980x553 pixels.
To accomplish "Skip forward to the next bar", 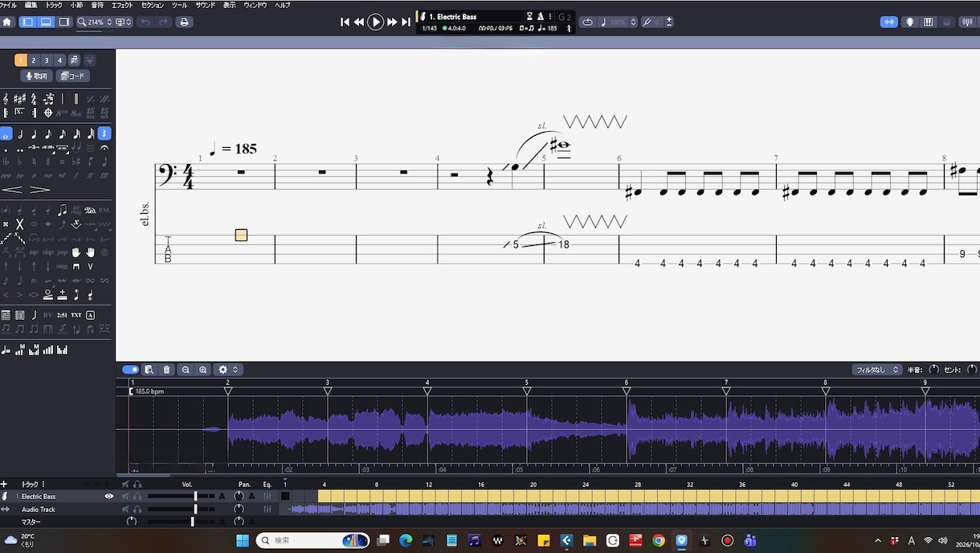I will 392,22.
